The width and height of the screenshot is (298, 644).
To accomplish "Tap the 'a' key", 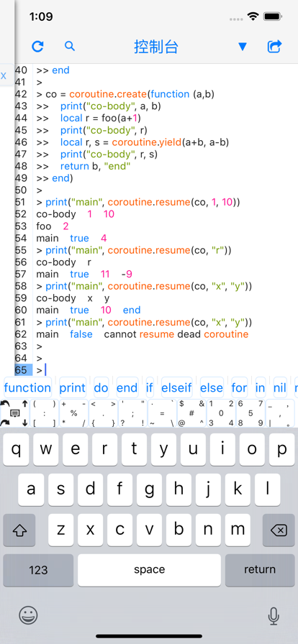I will point(31,489).
